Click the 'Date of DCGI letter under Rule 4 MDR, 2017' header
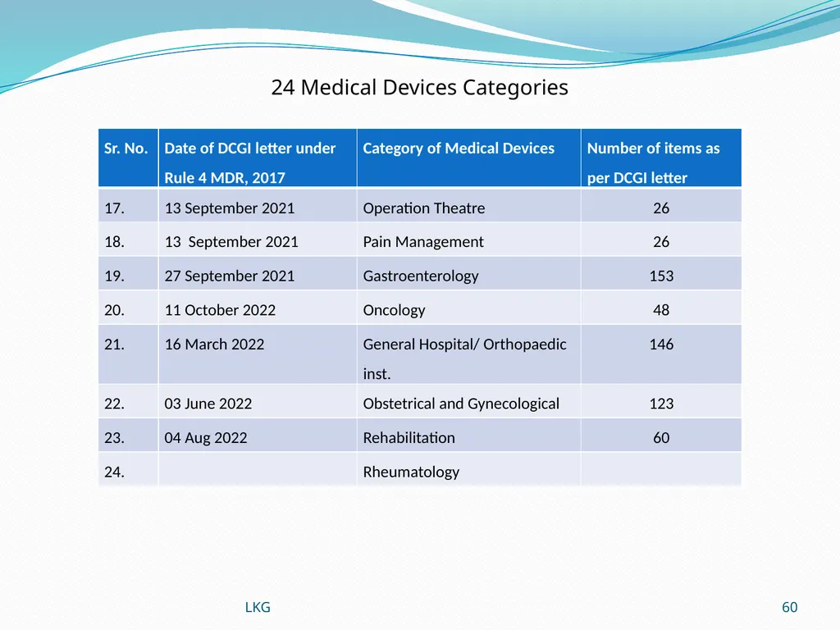Viewport: 840px width, 630px height. (258, 157)
